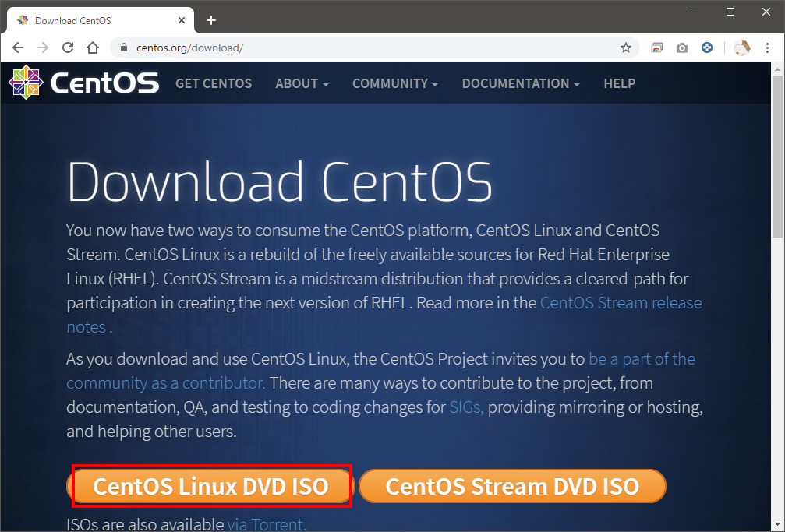Select the Download CentOS tab
The width and height of the screenshot is (785, 532).
point(100,20)
